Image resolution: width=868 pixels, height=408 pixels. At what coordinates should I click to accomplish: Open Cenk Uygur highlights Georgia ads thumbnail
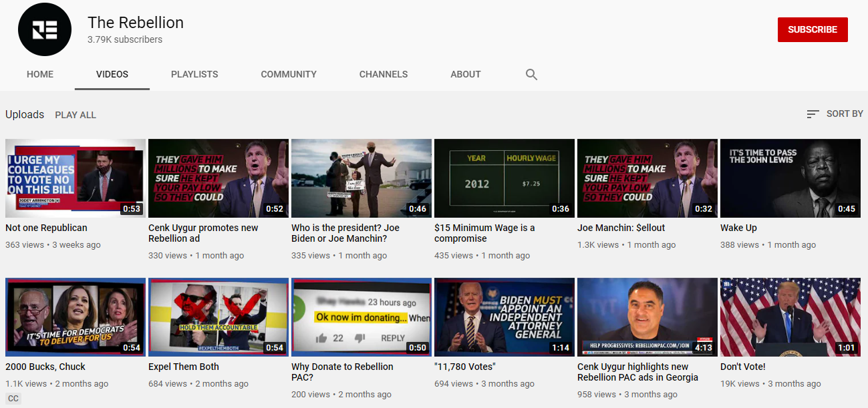click(x=647, y=317)
